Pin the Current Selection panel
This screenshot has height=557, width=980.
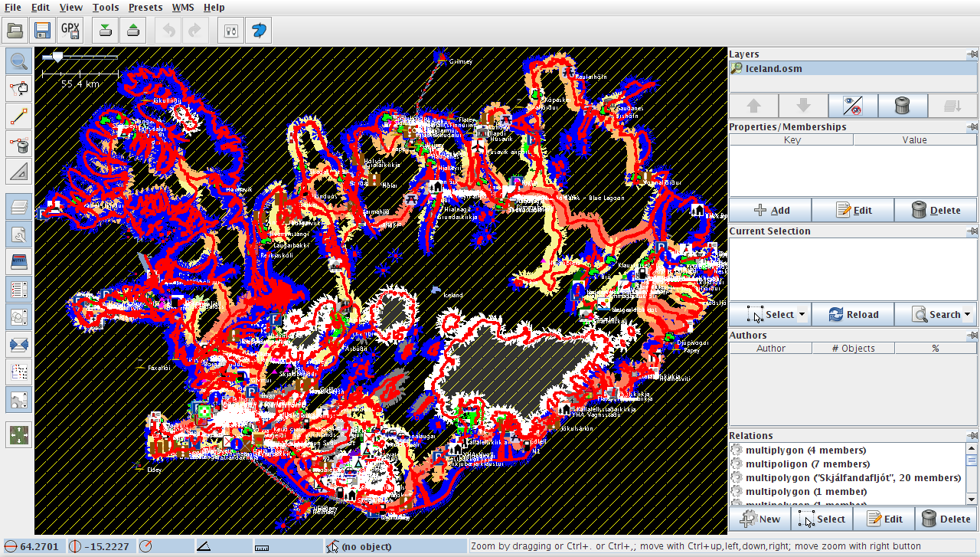pos(972,231)
